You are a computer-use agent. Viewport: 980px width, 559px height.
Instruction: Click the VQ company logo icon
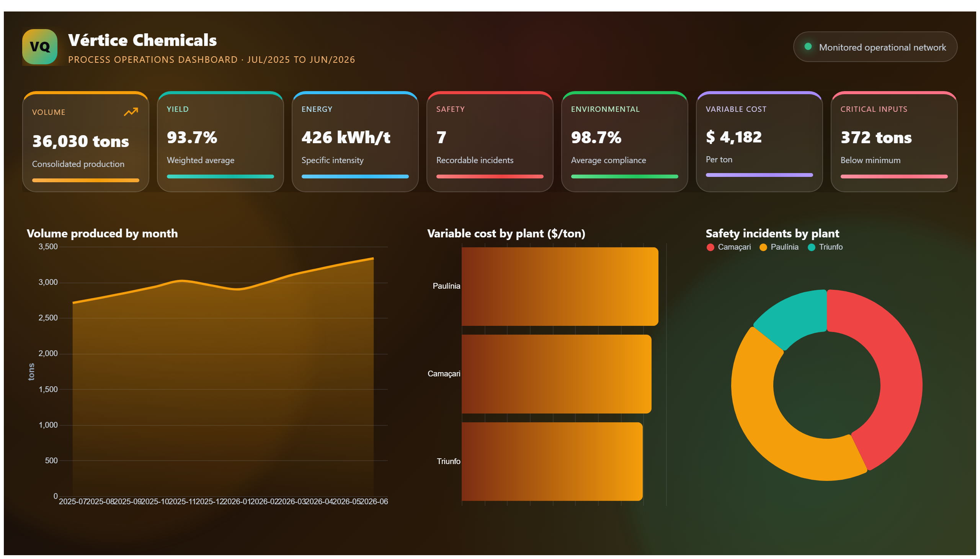(39, 46)
